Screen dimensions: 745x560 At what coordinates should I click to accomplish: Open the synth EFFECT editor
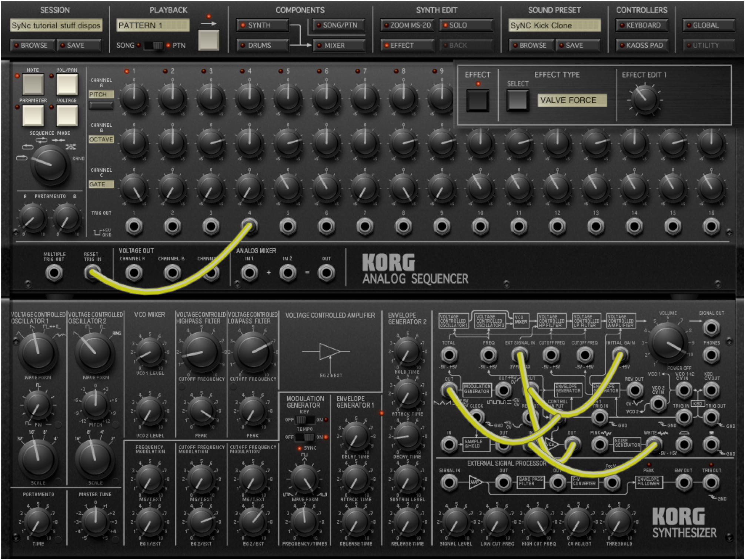click(x=407, y=45)
